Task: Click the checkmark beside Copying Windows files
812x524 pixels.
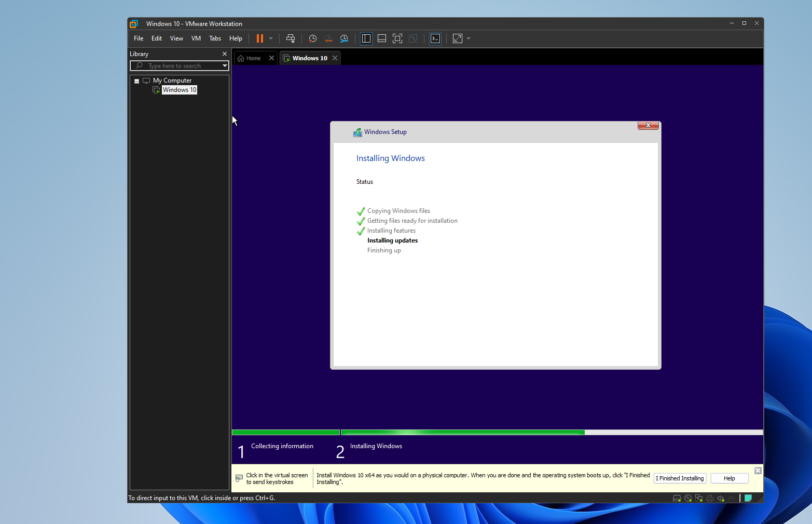Action: pos(361,211)
